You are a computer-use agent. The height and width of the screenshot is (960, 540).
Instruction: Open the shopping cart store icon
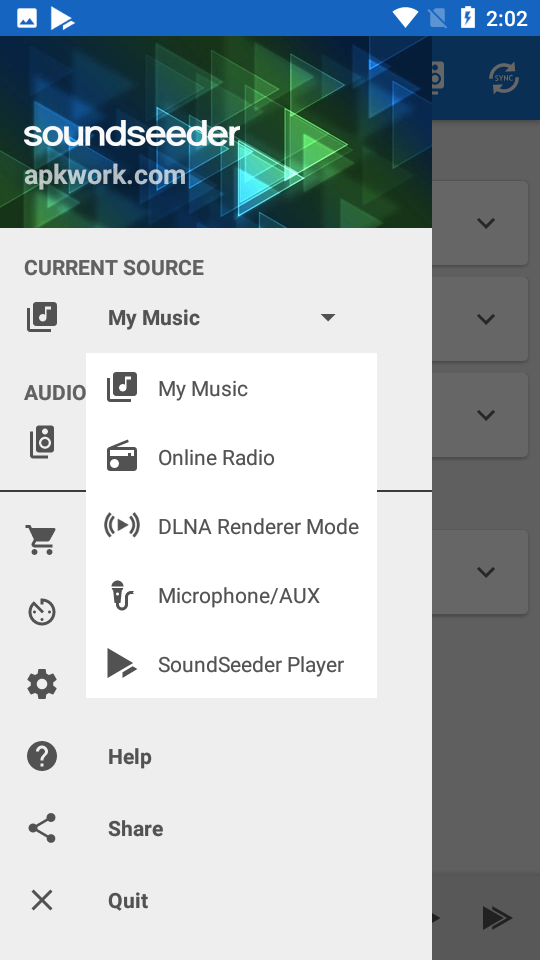click(x=42, y=540)
